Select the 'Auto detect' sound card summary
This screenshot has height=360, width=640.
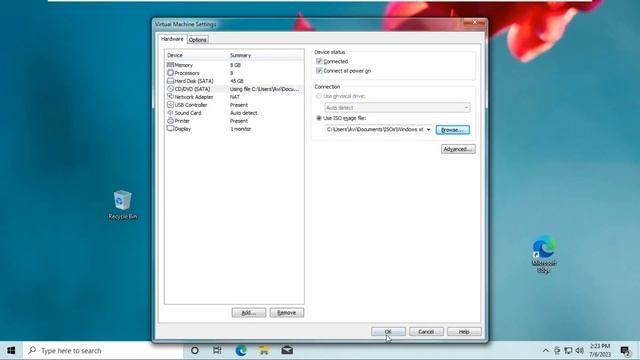(x=244, y=113)
